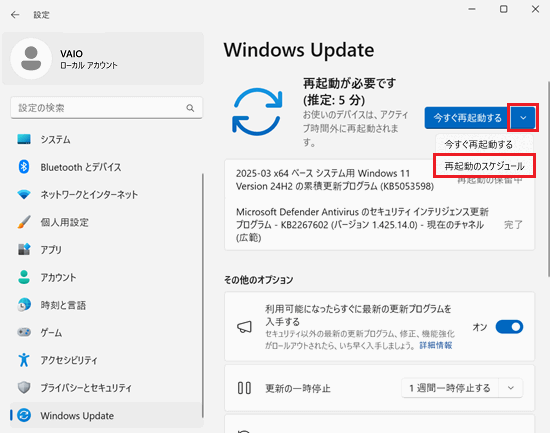
Task: Go back using the back arrow
Action: coord(15,15)
